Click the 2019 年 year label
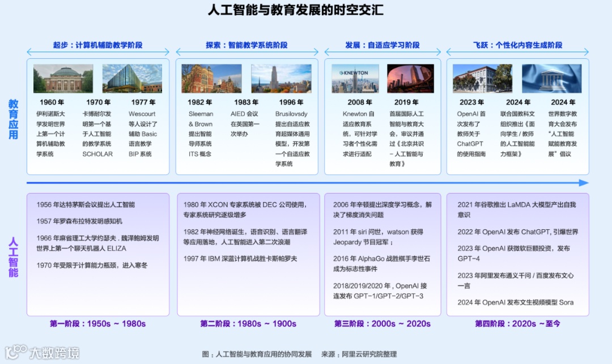Image resolution: width=612 pixels, height=364 pixels. tap(406, 102)
